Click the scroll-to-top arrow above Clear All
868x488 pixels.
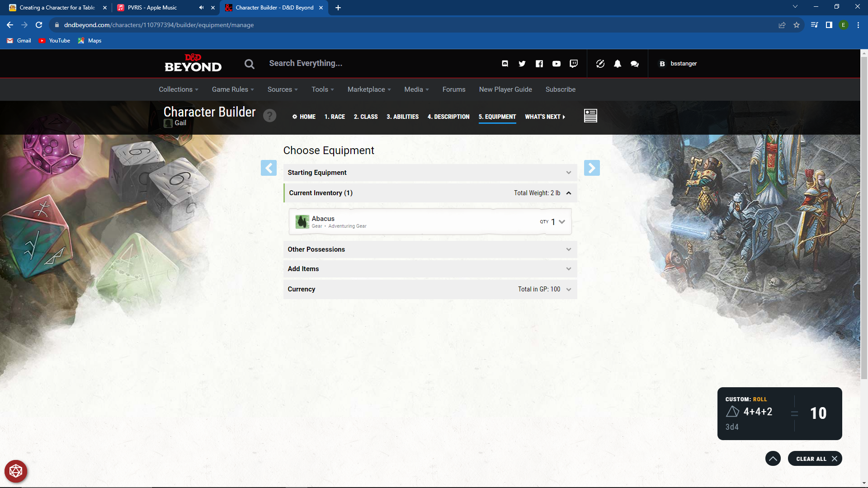coord(773,458)
